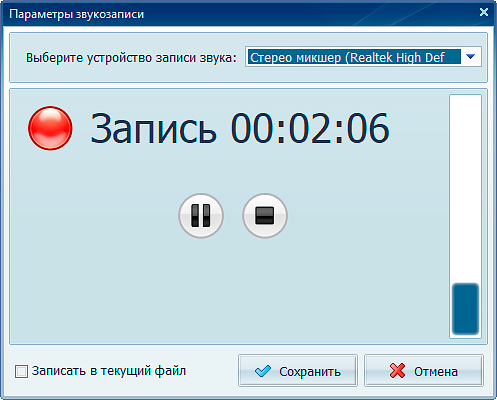Save the recording with Сохранить
497x400 pixels.
coord(298,371)
